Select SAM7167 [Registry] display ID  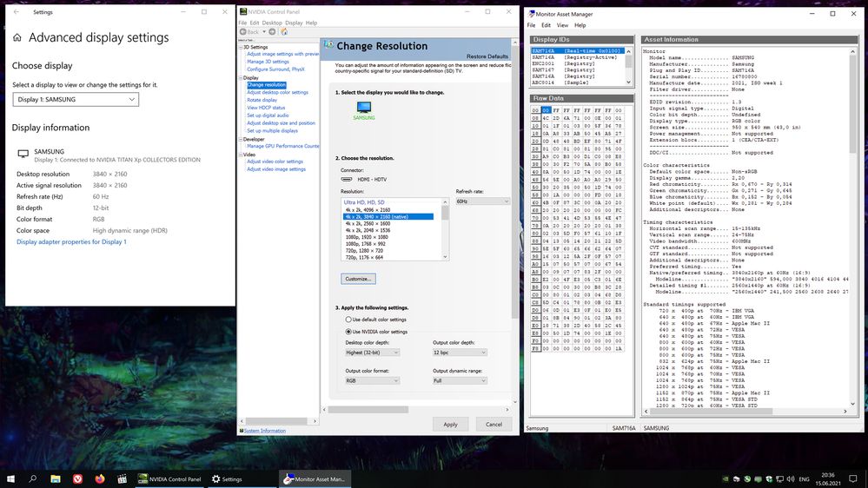click(x=578, y=70)
